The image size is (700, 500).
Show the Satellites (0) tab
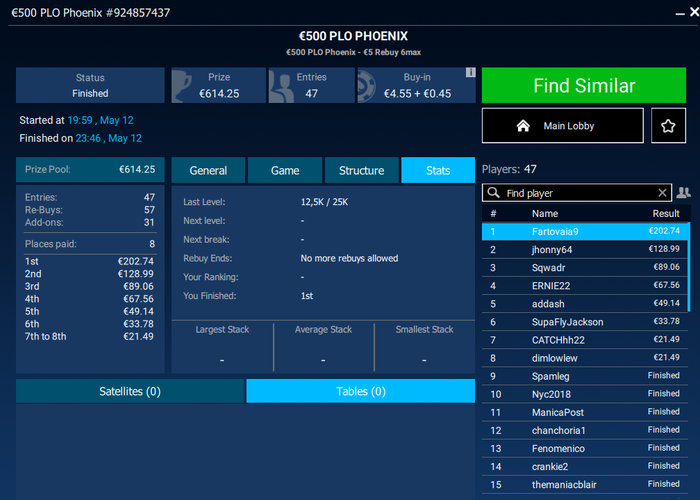click(x=130, y=391)
